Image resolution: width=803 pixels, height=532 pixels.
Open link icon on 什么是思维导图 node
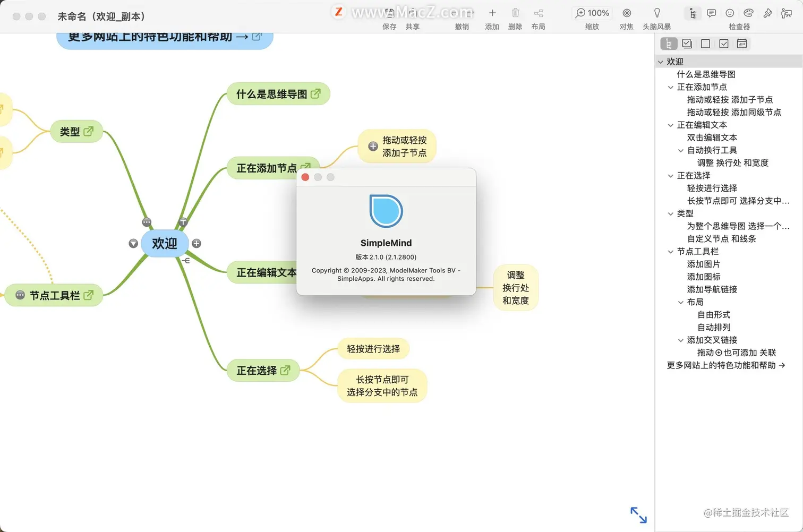pos(315,93)
